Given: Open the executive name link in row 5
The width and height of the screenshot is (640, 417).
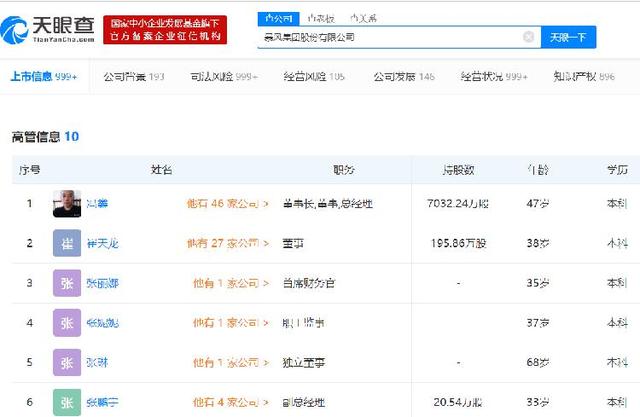Looking at the screenshot, I should [x=97, y=362].
